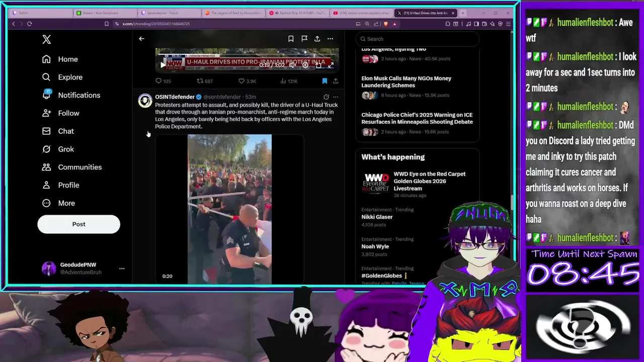
Task: Enter picture-in-picture on news video
Action: [318, 65]
